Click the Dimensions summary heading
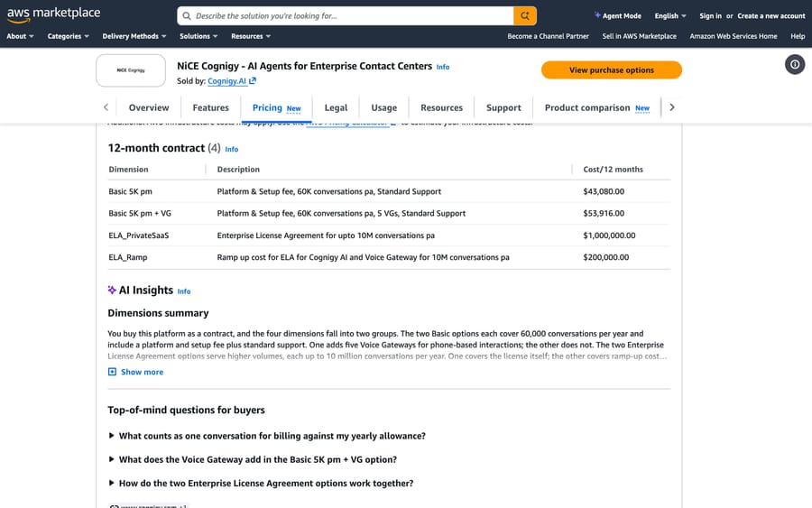This screenshot has width=812, height=508. (158, 313)
